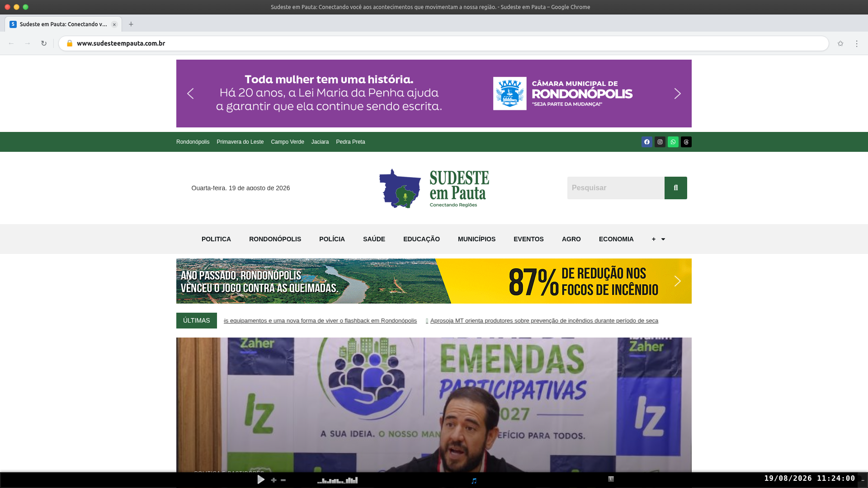Expand the '+' more categories dropdown
The height and width of the screenshot is (488, 868).
[x=658, y=239]
